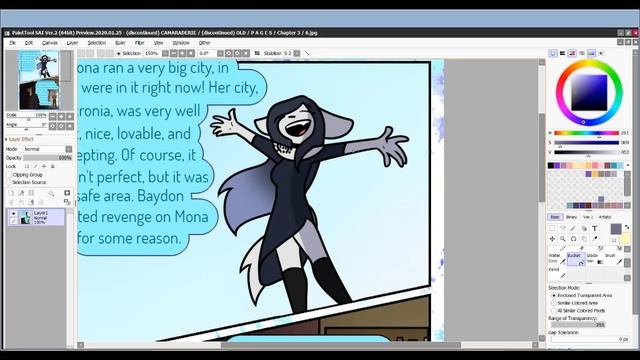Screen dimensions: 640x360
Task: Click the Hue slider bar
Action: tap(586, 133)
